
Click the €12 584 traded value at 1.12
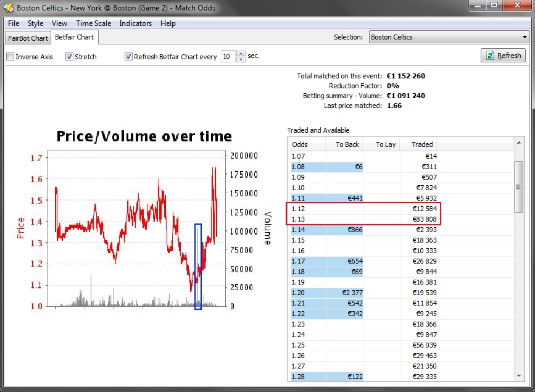(425, 209)
